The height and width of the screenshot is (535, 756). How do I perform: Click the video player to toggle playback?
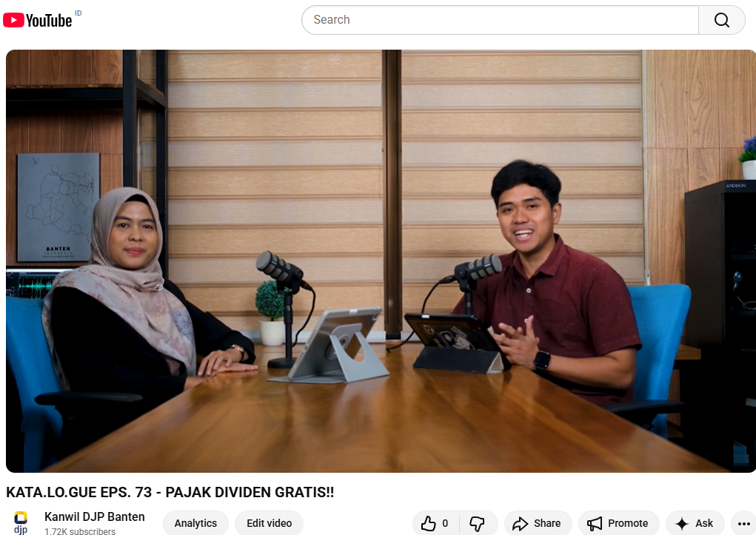(381, 261)
